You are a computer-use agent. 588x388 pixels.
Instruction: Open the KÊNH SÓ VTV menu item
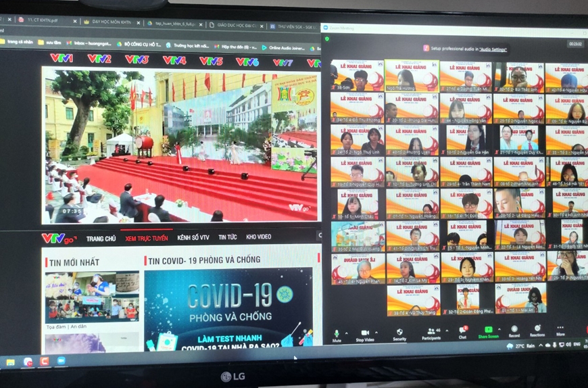193,237
